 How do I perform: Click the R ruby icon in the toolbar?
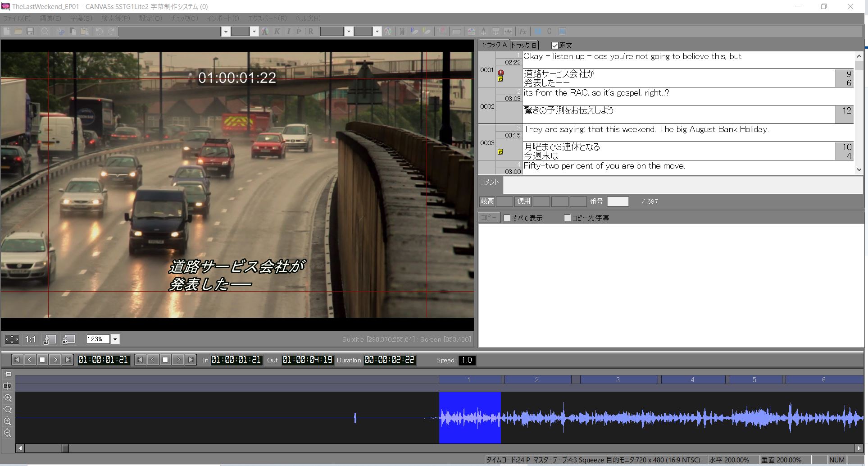pyautogui.click(x=310, y=31)
